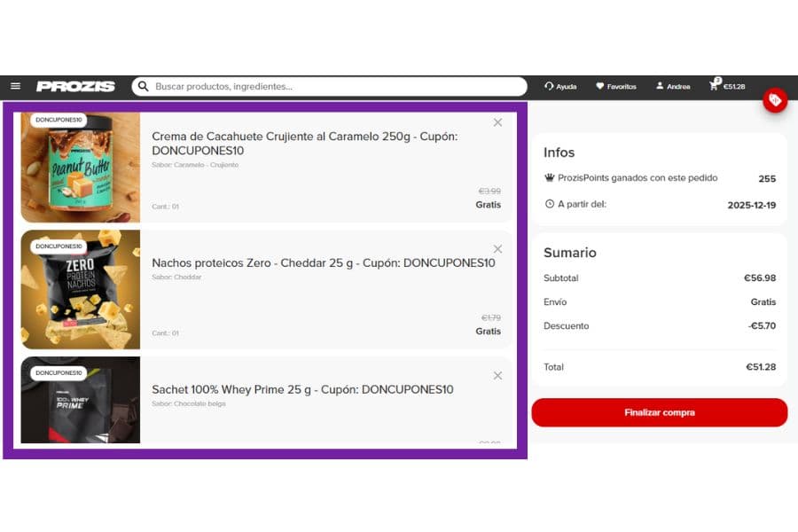
Task: Remove Nachos proteicos Zero item
Action: click(x=497, y=249)
